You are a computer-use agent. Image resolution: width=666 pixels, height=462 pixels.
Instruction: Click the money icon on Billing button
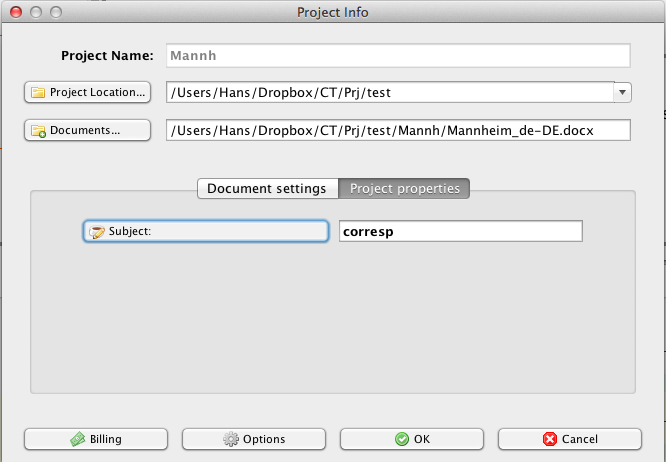click(x=77, y=439)
